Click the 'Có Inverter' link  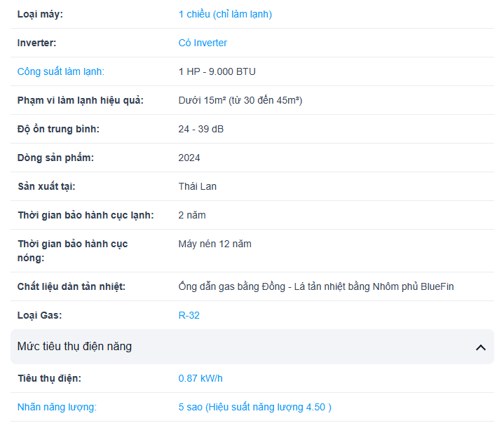tap(203, 43)
